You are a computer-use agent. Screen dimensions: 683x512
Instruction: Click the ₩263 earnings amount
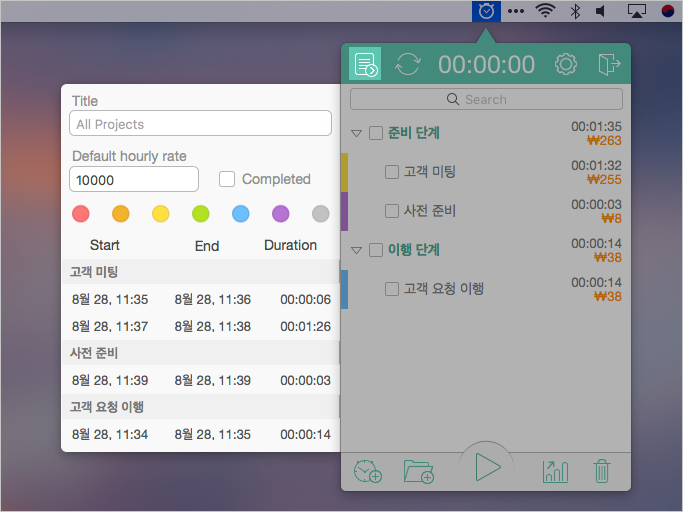pyautogui.click(x=604, y=141)
